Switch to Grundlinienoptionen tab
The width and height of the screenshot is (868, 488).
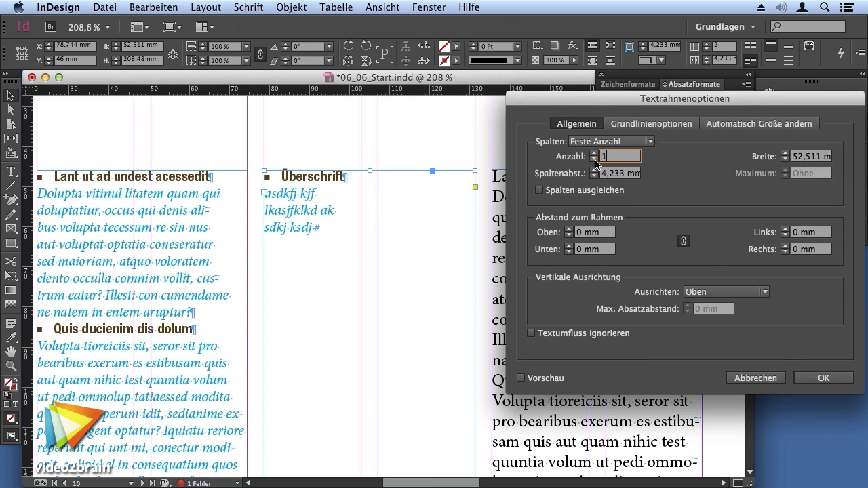651,124
